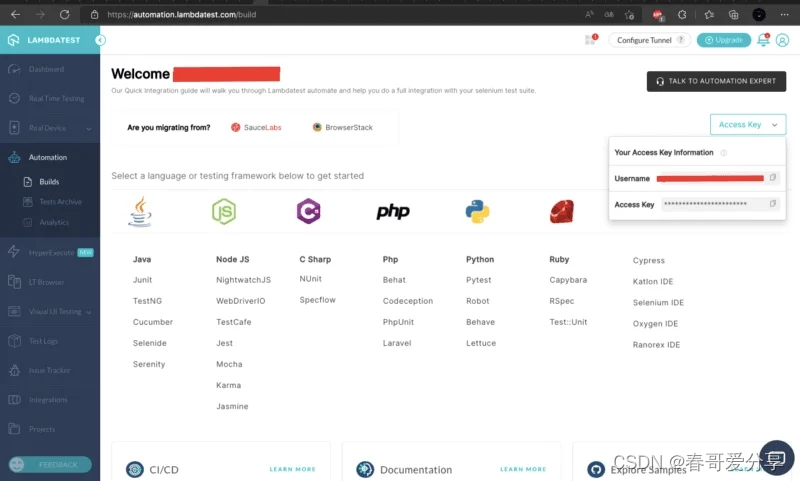Image resolution: width=800 pixels, height=481 pixels.
Task: Choose the Selenium IDE option
Action: click(x=658, y=302)
